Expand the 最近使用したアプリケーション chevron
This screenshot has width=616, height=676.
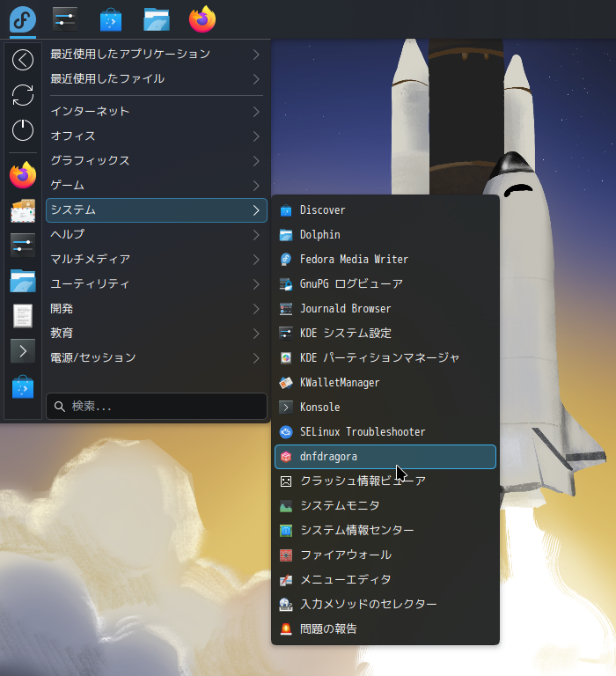pyautogui.click(x=256, y=55)
